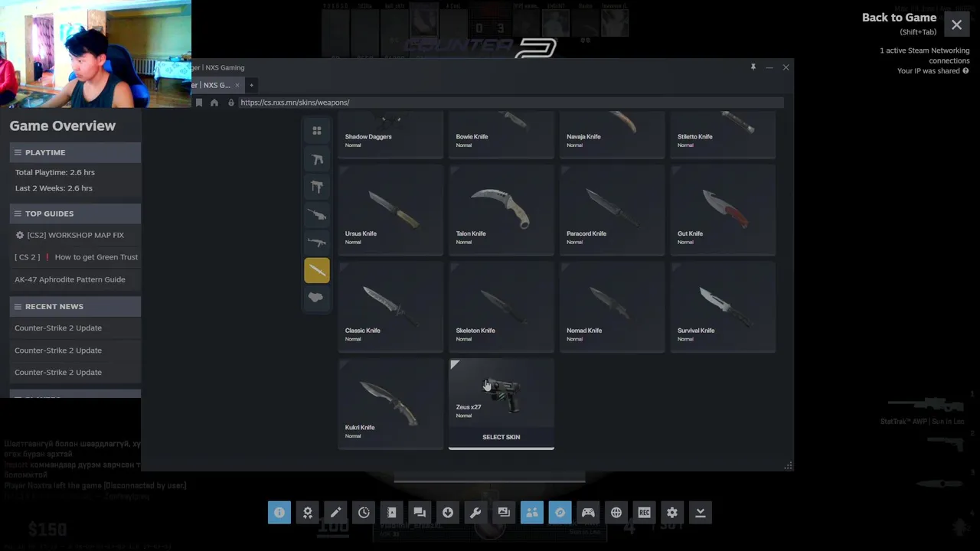Click the globe icon in overlay toolbar
The image size is (980, 551).
616,513
